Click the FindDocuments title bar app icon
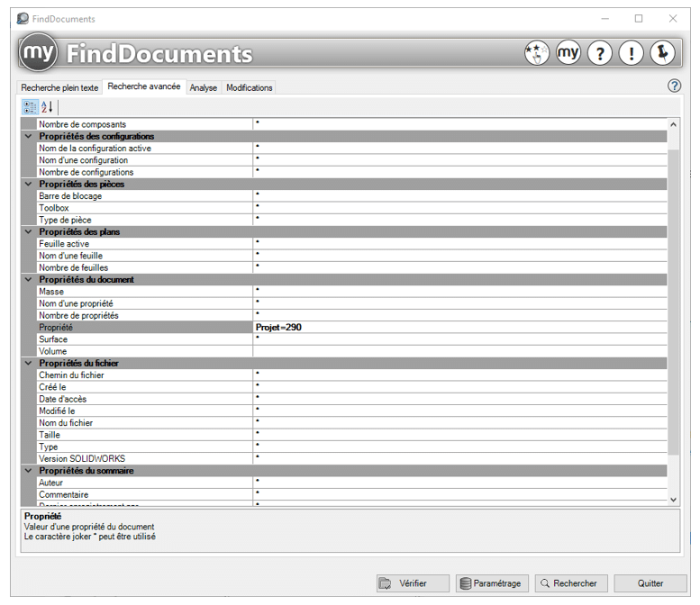The image size is (700, 605). point(23,19)
